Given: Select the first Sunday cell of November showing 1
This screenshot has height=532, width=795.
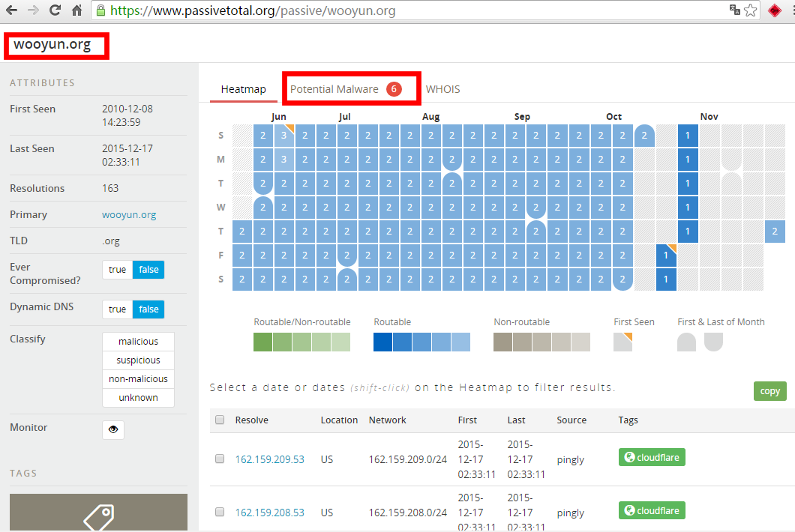Looking at the screenshot, I should coord(688,136).
